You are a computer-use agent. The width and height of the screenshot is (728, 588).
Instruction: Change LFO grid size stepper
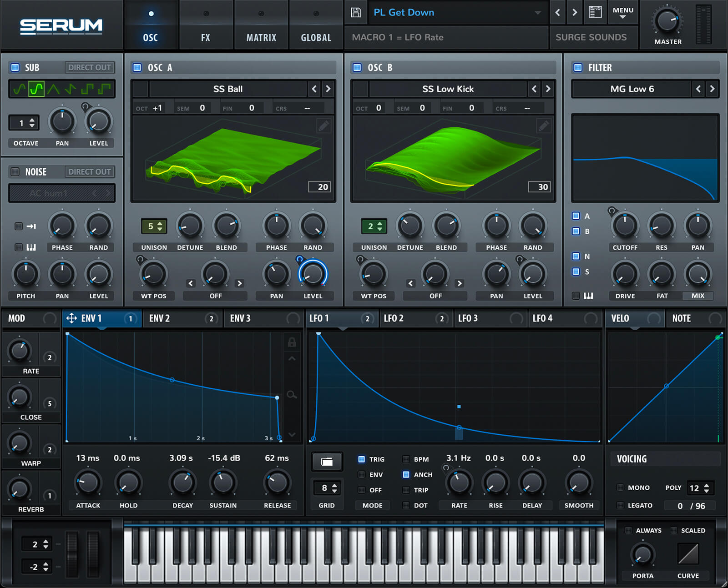[x=327, y=488]
